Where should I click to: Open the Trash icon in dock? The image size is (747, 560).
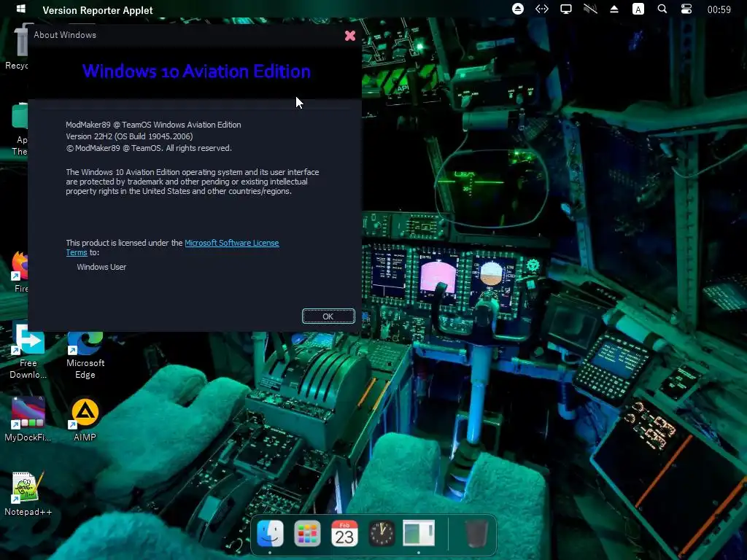pos(476,533)
